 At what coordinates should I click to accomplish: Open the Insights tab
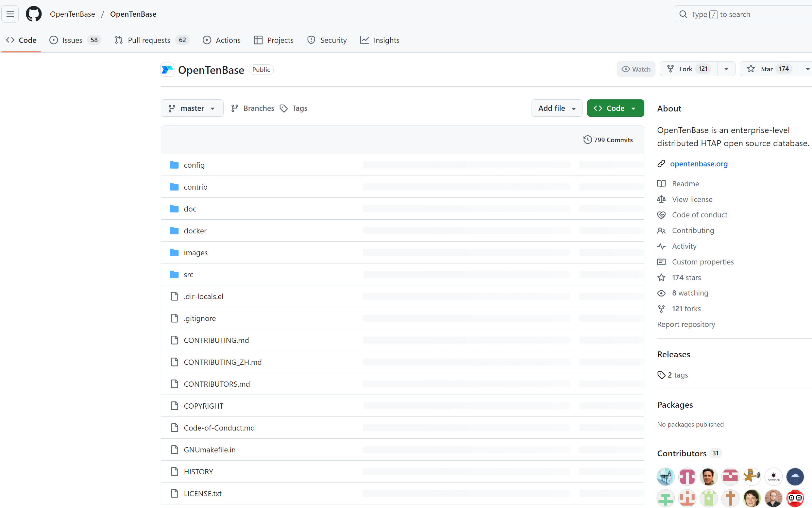[380, 40]
